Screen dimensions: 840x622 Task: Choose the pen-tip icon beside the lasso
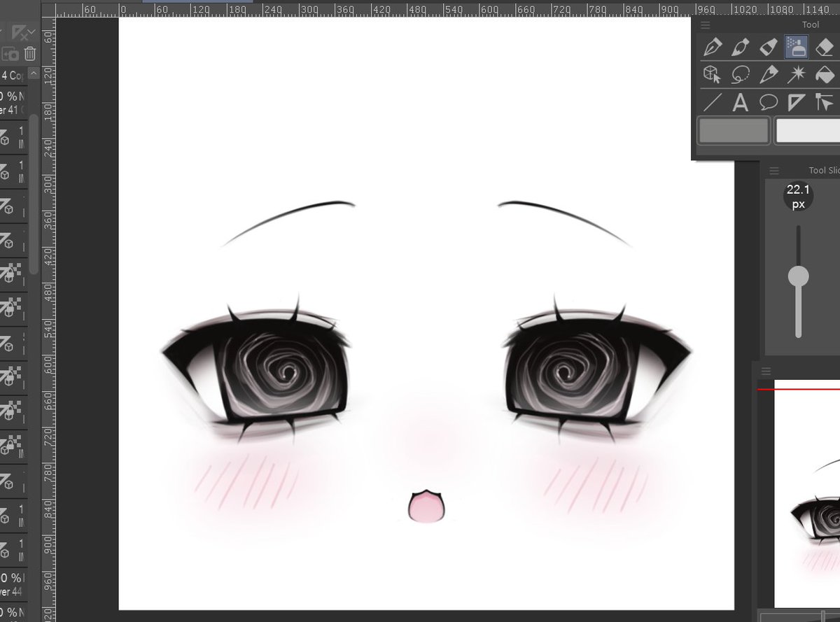769,74
